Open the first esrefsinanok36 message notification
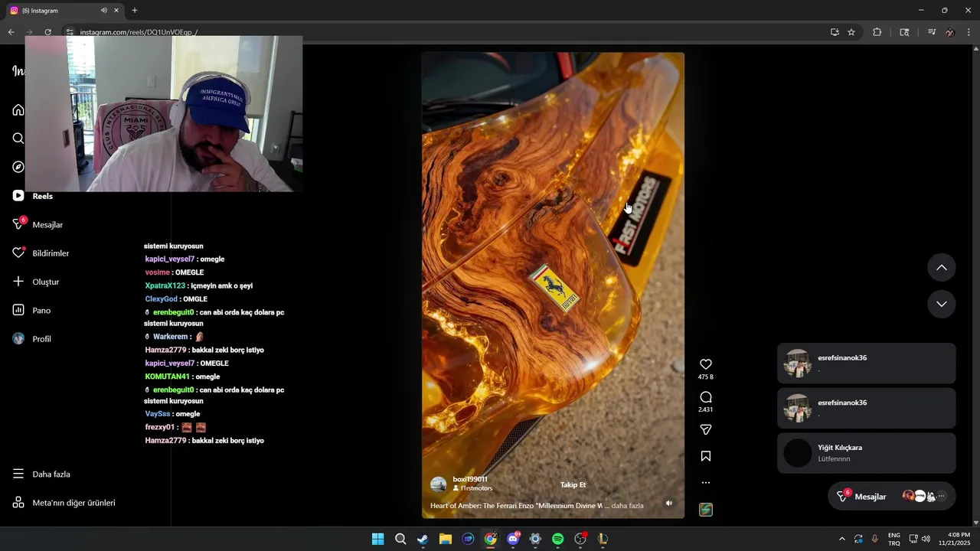This screenshot has width=980, height=551. (866, 364)
